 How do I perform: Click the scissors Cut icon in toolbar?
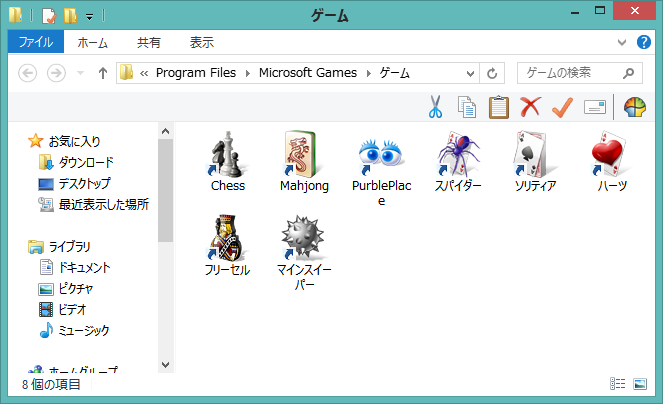(x=435, y=107)
